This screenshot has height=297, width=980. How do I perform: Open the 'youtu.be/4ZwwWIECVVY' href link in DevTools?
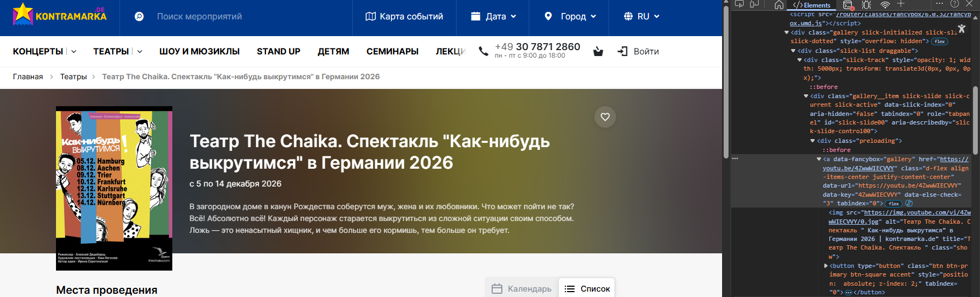tap(895, 164)
